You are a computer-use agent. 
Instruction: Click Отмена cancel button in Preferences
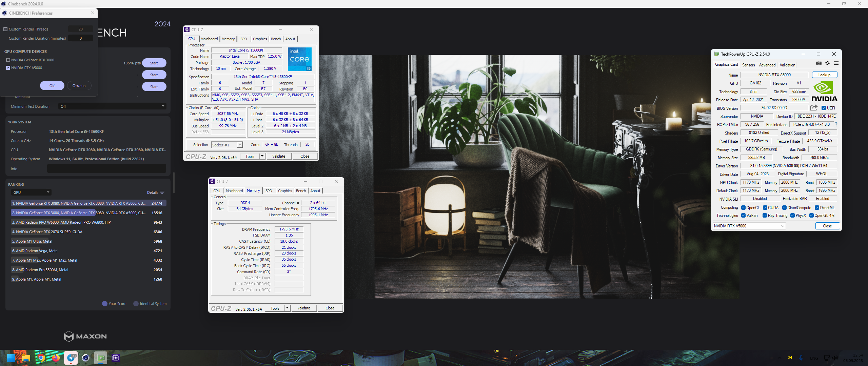click(79, 86)
